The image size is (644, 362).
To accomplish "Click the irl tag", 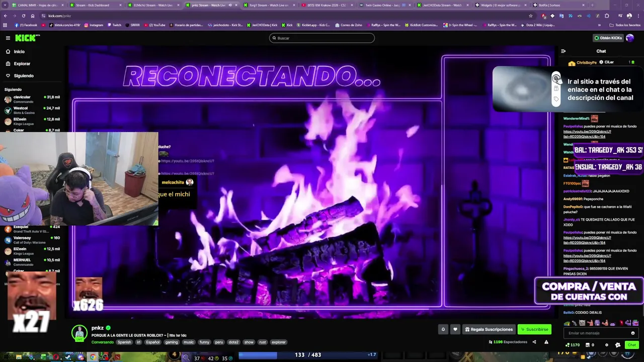I will (138, 342).
